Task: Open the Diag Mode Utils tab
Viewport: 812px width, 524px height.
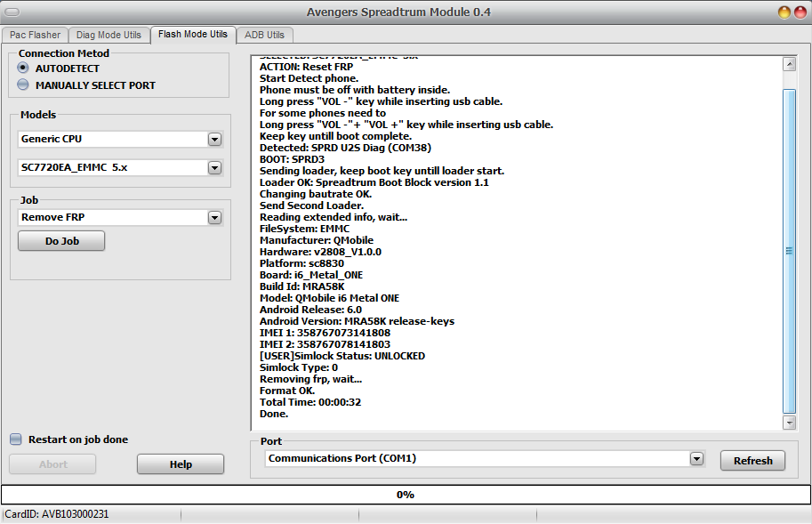Action: pyautogui.click(x=109, y=35)
